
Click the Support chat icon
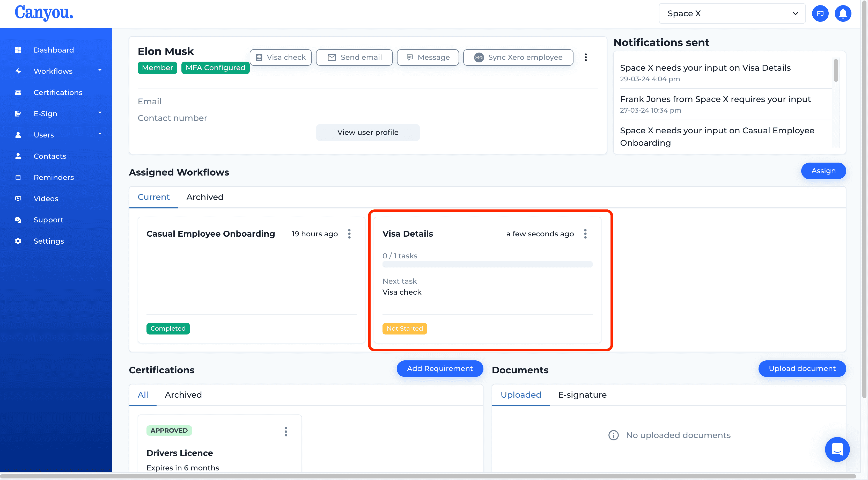(18, 220)
